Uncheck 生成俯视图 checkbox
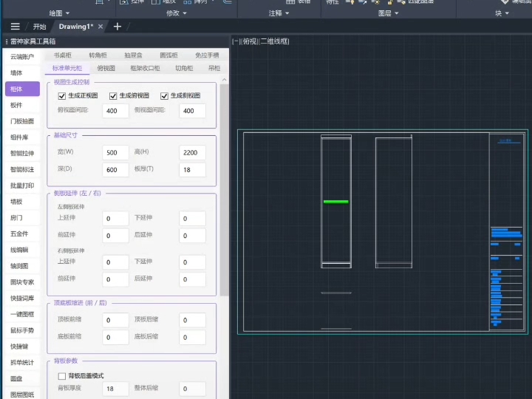Screen dimensions: 532x399 point(113,96)
